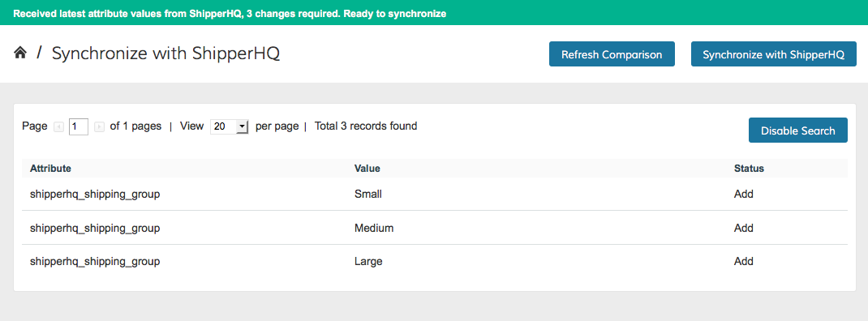Sort by Status column header

749,169
